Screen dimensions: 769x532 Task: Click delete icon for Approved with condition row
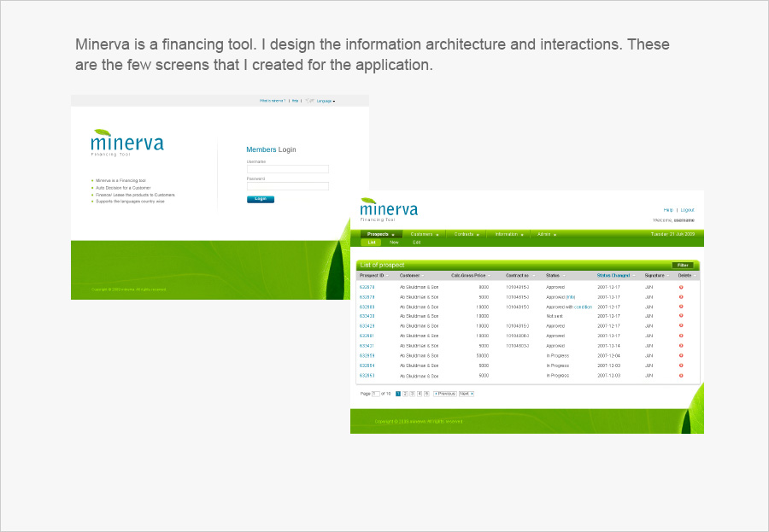click(681, 307)
